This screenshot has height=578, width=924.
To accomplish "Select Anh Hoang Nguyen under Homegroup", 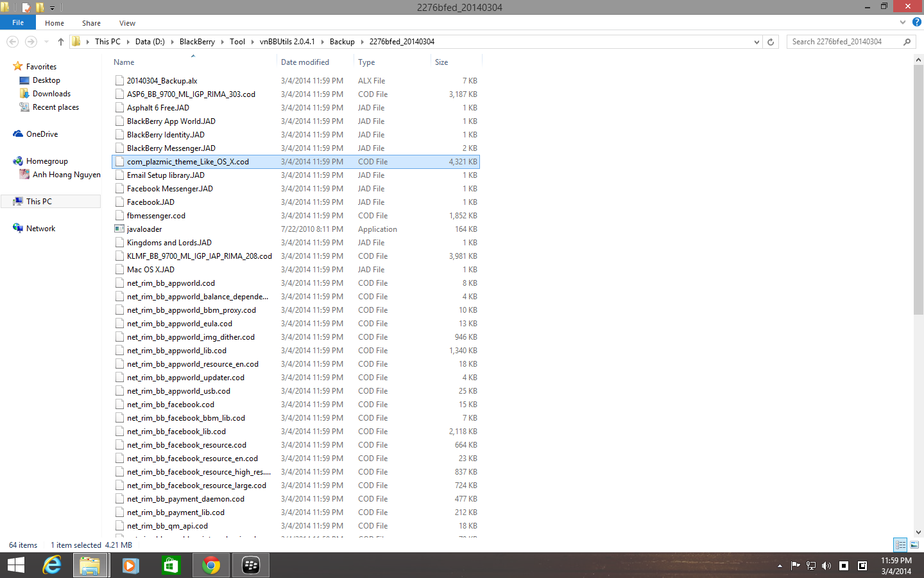I will pos(66,175).
